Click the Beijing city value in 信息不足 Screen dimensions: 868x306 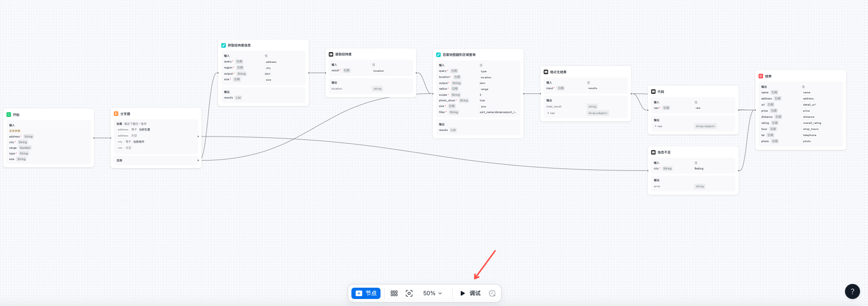699,168
